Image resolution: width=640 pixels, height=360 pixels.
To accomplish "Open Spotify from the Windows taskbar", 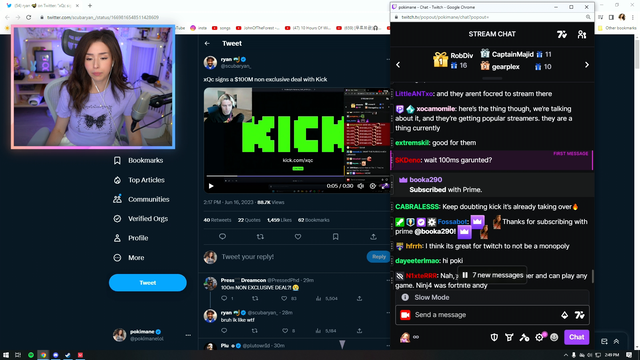I will (31, 355).
